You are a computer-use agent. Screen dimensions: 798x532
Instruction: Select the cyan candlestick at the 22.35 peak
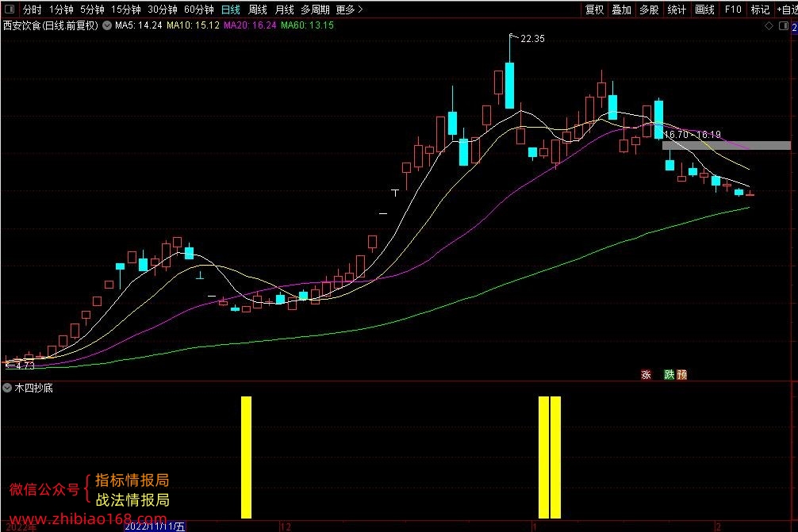(509, 85)
